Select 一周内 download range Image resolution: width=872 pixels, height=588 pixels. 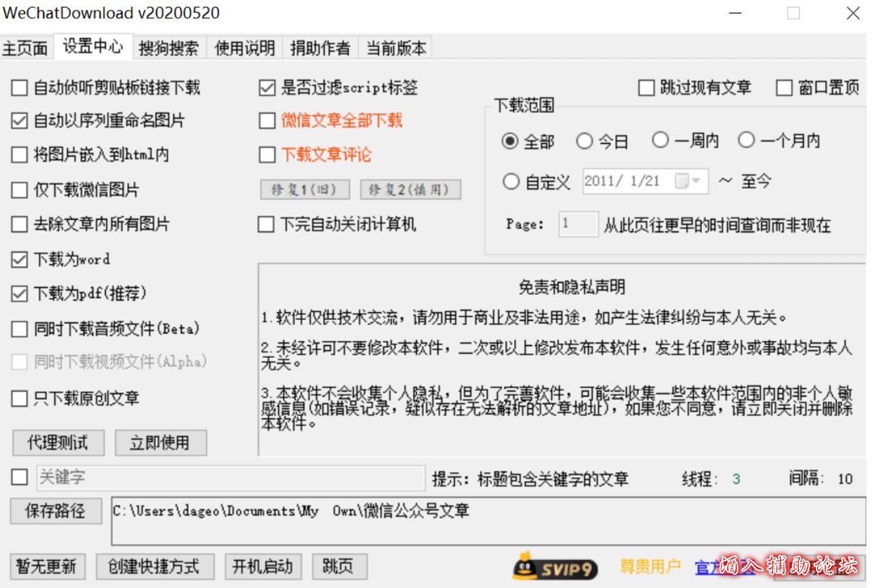[660, 140]
